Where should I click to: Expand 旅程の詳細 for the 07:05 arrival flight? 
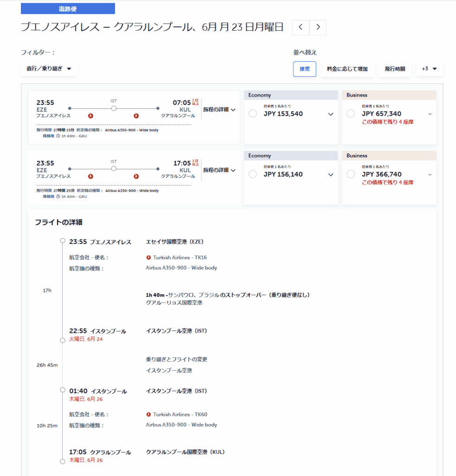click(x=219, y=110)
